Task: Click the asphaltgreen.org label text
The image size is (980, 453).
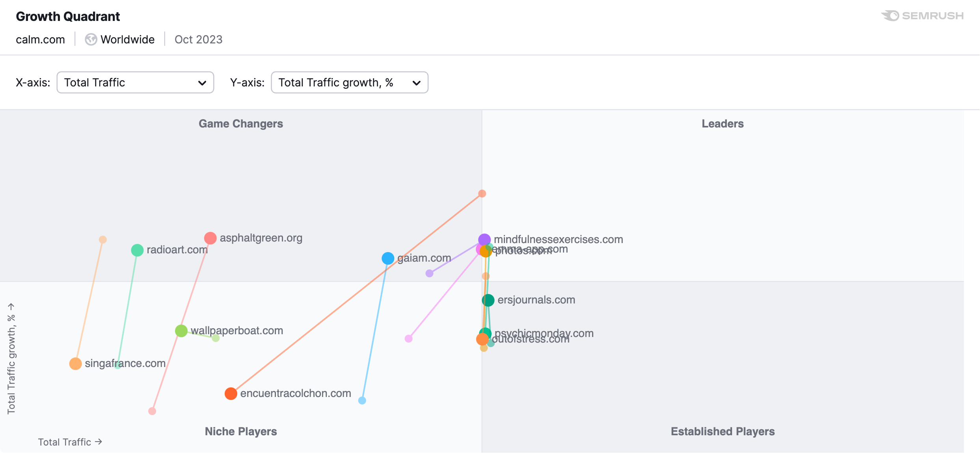Action: [261, 238]
